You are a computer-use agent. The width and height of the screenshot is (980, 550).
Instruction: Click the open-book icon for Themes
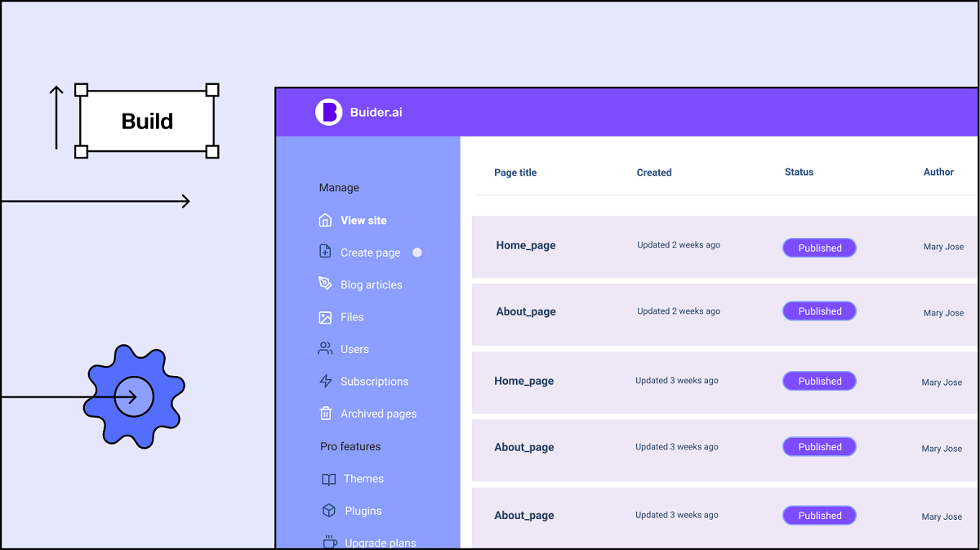coord(328,480)
